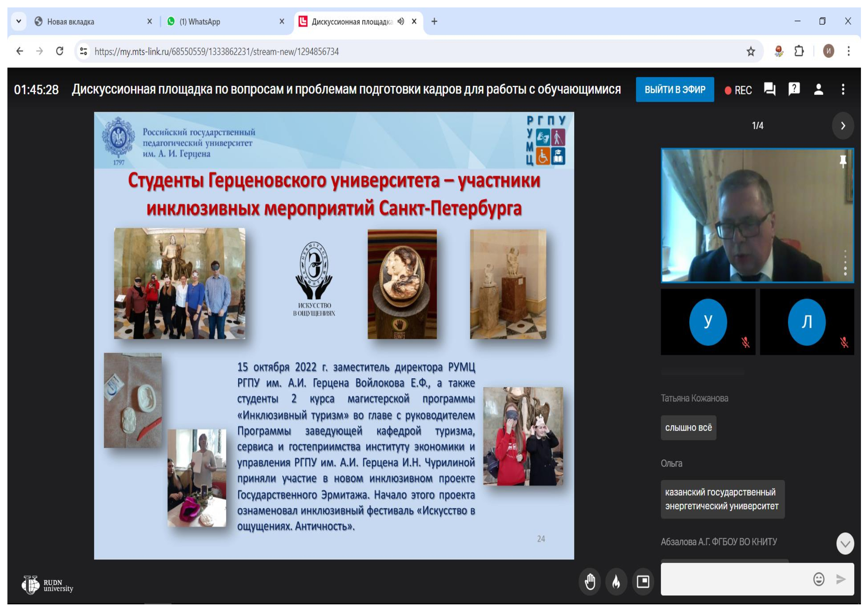
Task: Open the chat panel icon
Action: pos(769,89)
